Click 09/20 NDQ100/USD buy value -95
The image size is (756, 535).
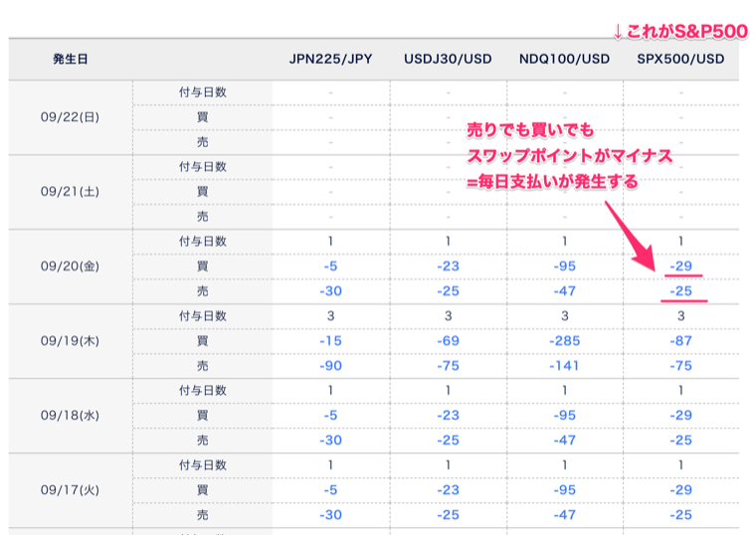(565, 267)
